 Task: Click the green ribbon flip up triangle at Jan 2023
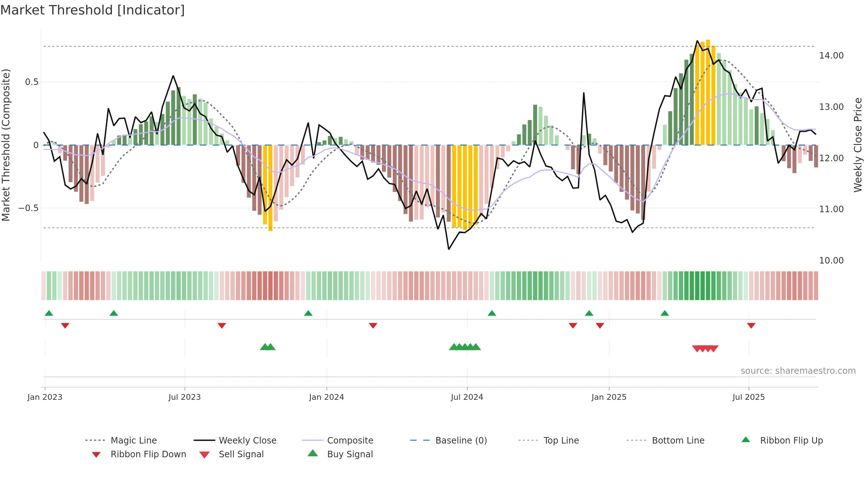(x=49, y=313)
